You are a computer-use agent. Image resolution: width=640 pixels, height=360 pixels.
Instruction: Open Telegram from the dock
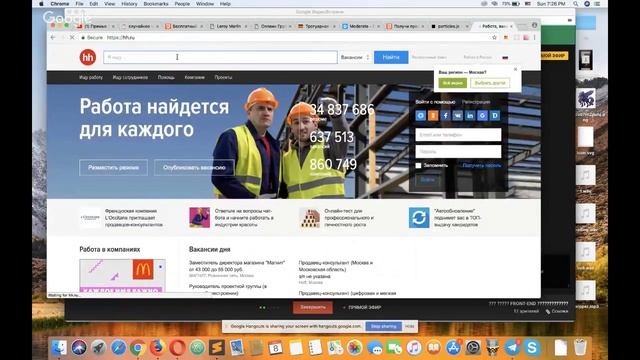click(x=512, y=348)
